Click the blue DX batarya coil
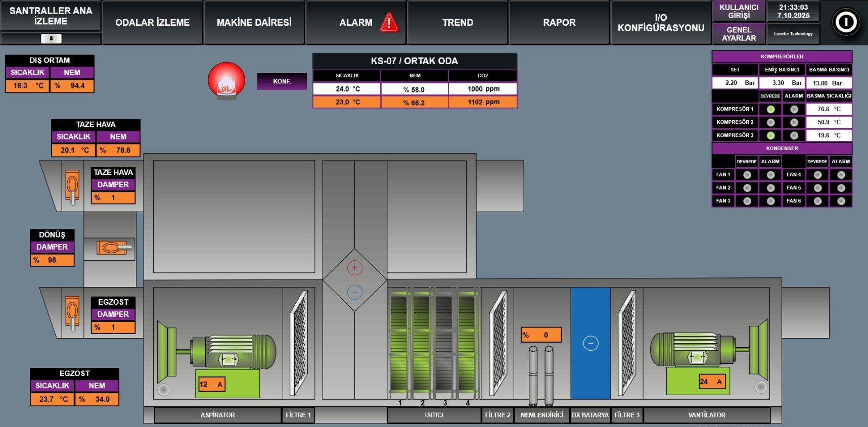 pos(590,344)
